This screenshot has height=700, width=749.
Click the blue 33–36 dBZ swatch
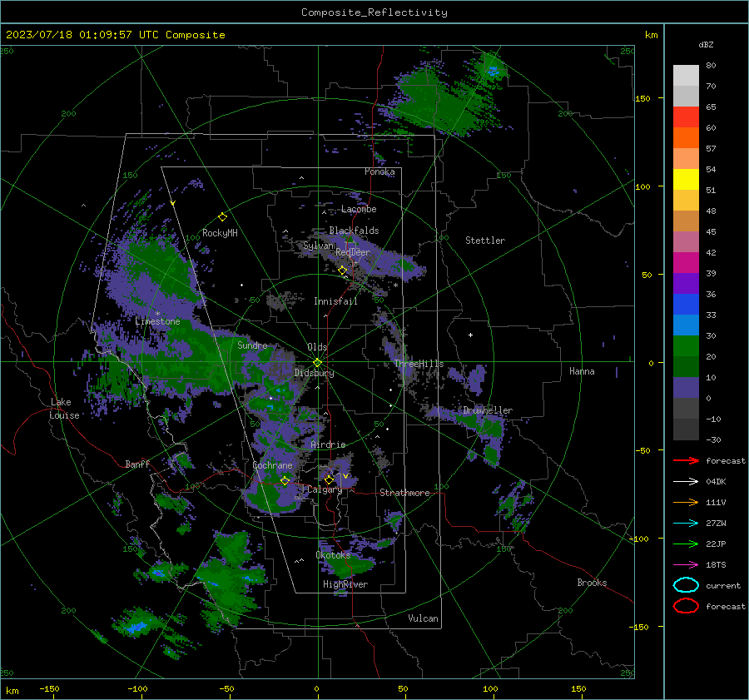pos(686,304)
